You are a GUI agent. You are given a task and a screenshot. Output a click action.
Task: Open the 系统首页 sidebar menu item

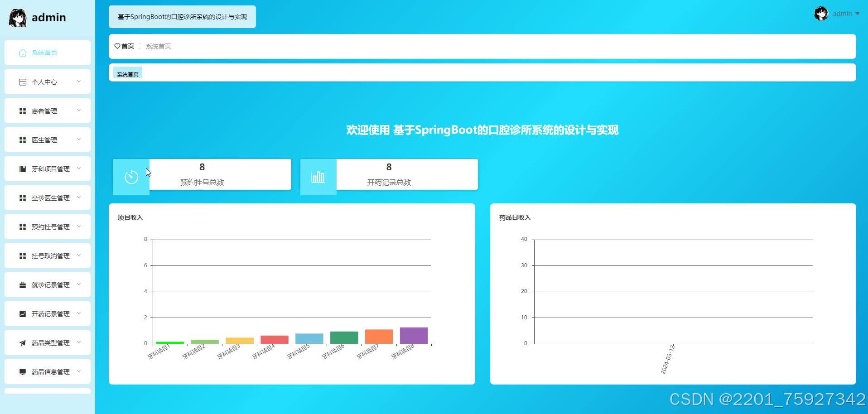pyautogui.click(x=48, y=53)
